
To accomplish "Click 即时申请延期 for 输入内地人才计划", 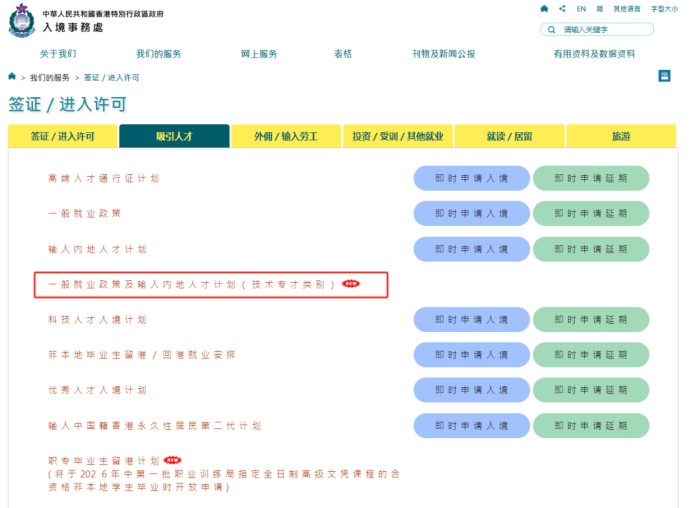I will 591,249.
